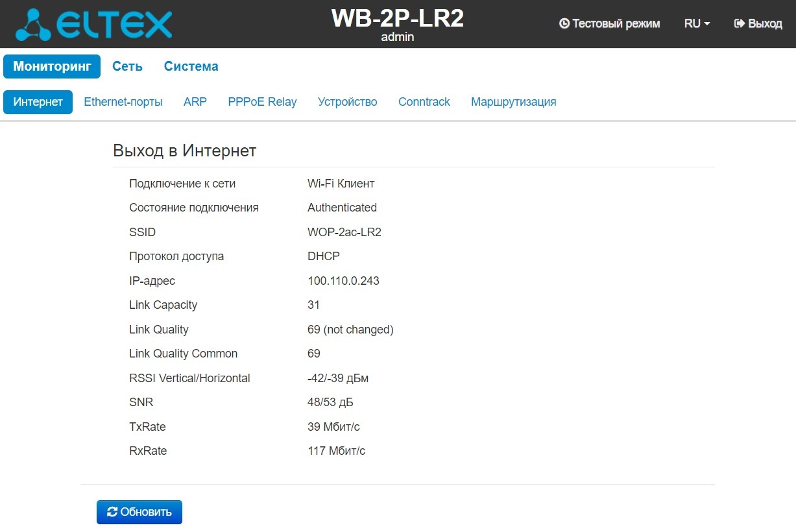Click the TxRate value 39 Мбит/с

click(x=333, y=427)
